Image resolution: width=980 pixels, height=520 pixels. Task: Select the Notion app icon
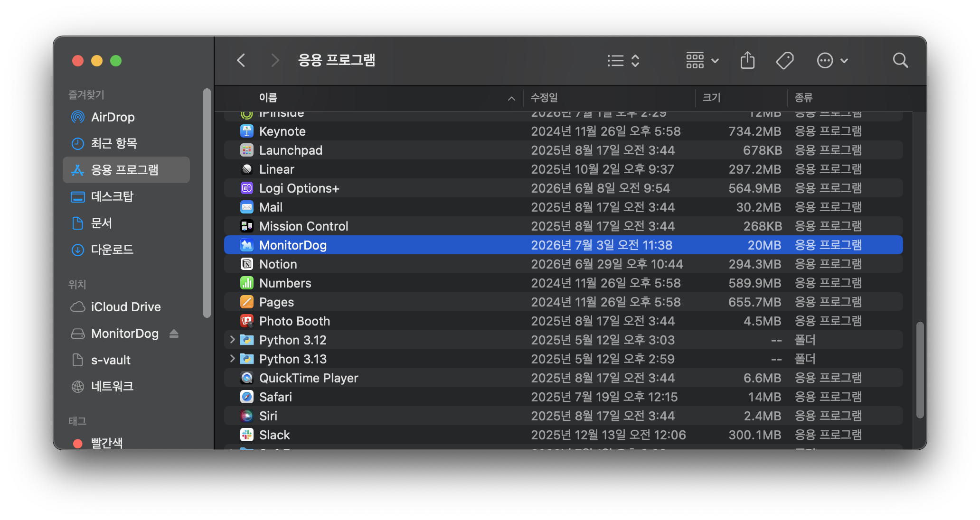(247, 264)
